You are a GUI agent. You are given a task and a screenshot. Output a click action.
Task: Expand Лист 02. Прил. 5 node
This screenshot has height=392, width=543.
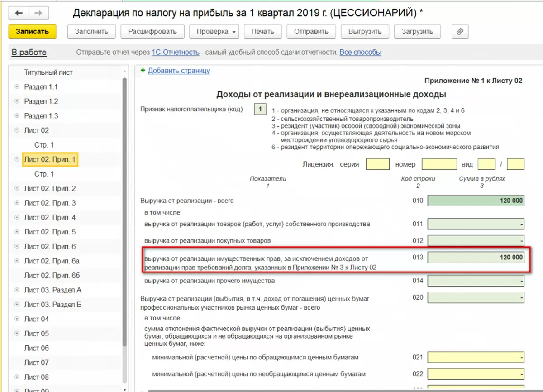pos(17,232)
